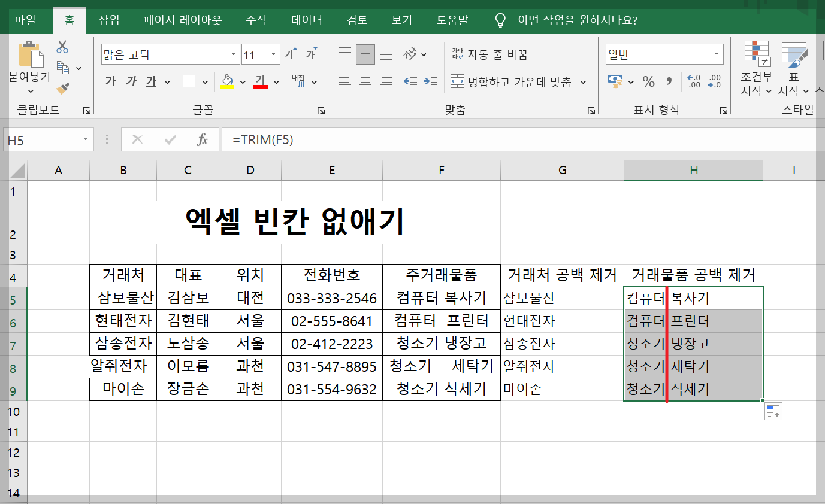This screenshot has height=504, width=825.
Task: Open the 일반 number format dropdown
Action: pos(717,53)
